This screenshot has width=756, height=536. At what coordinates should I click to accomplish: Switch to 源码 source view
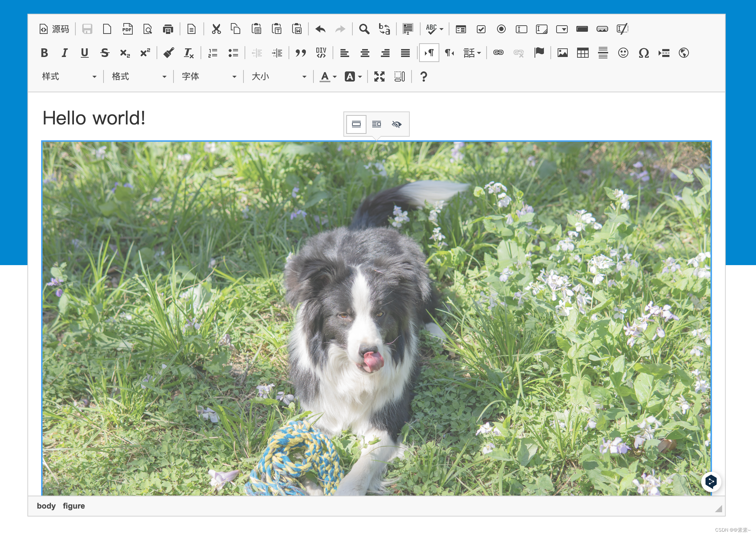(54, 29)
